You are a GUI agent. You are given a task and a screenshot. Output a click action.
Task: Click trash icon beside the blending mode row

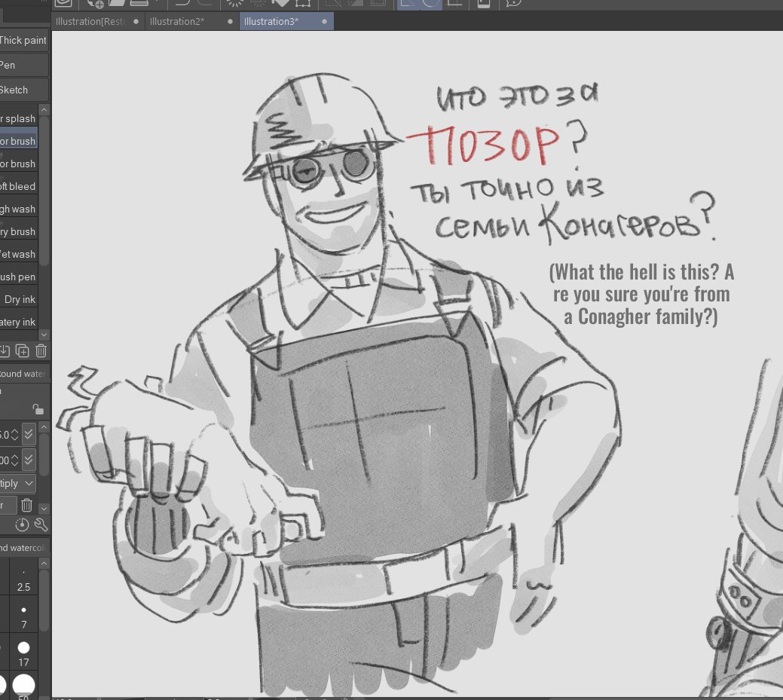coord(27,506)
